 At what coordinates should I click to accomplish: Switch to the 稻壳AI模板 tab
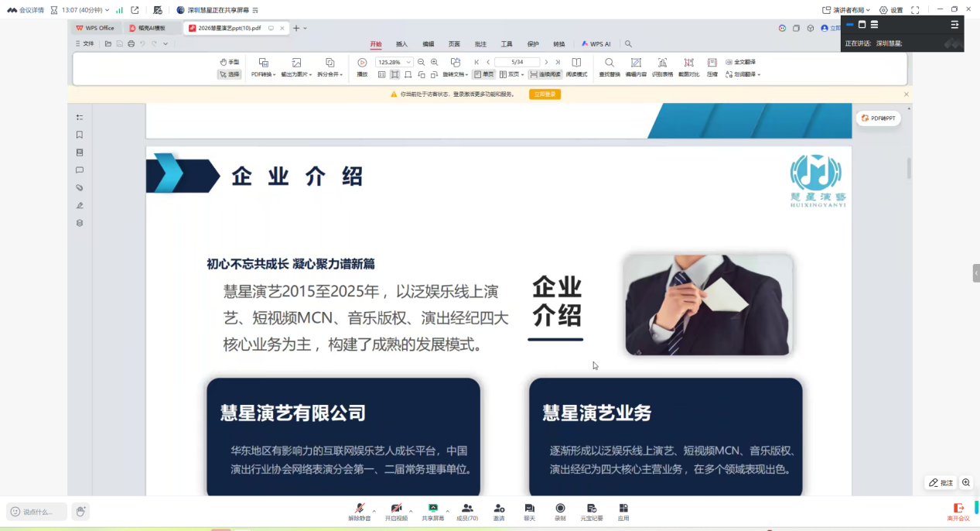pyautogui.click(x=151, y=28)
